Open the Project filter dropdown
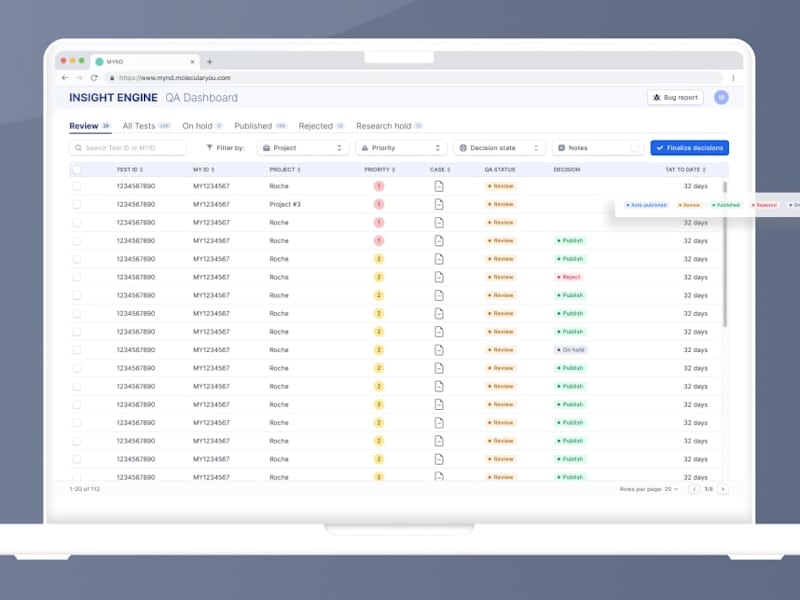This screenshot has width=800, height=600. click(x=303, y=148)
